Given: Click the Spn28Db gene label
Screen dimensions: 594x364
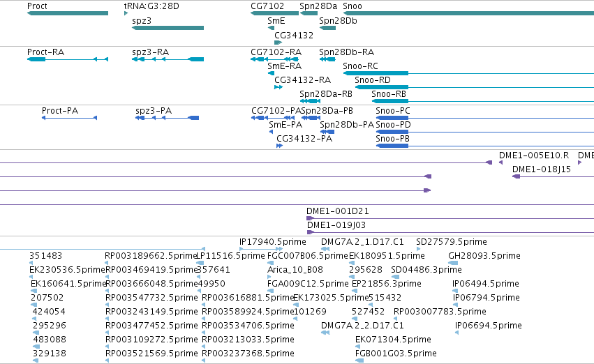Looking at the screenshot, I should click(338, 21).
